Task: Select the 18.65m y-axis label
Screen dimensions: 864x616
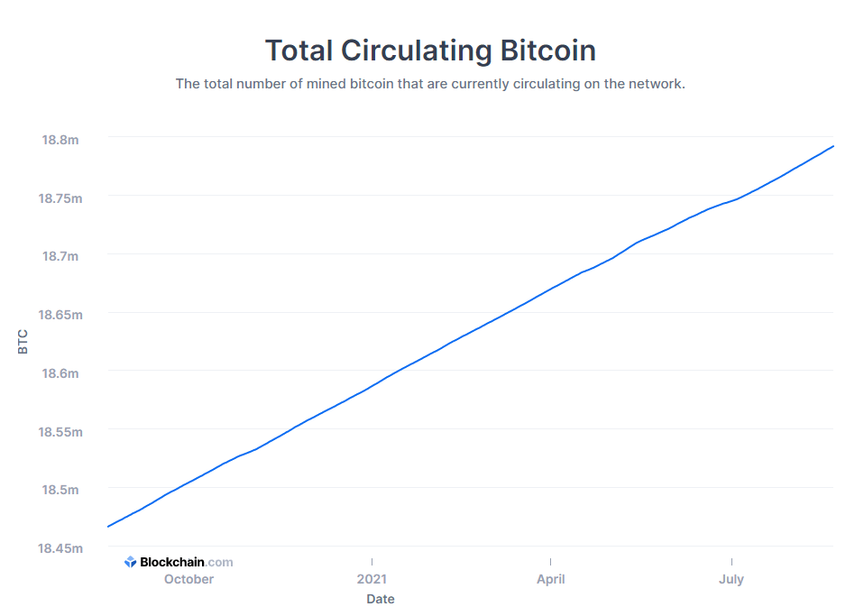Action: point(60,315)
